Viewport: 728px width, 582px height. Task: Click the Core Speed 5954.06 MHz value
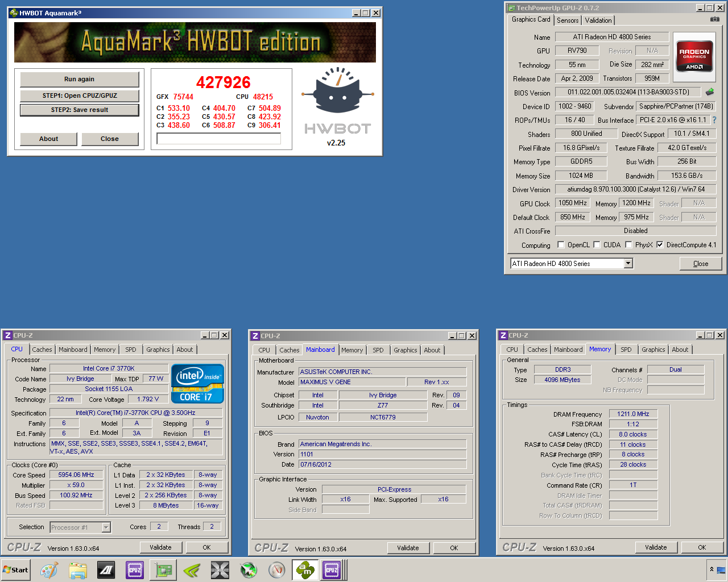[x=77, y=475]
